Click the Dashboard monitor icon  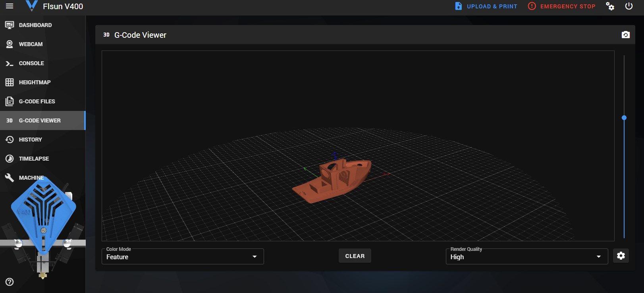10,25
